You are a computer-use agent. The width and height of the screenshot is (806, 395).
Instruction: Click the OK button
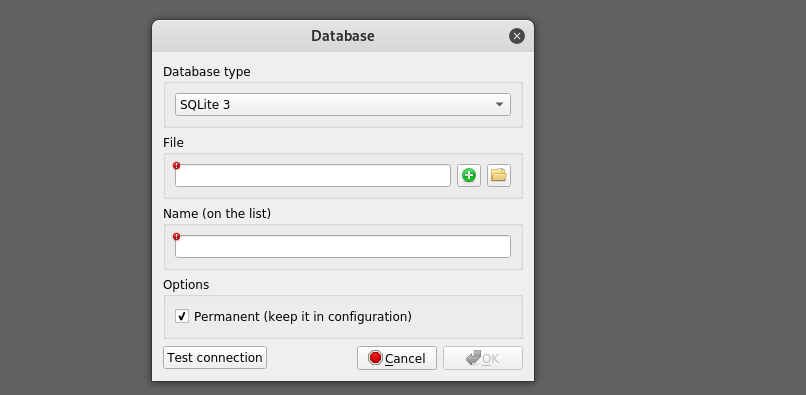coord(483,358)
